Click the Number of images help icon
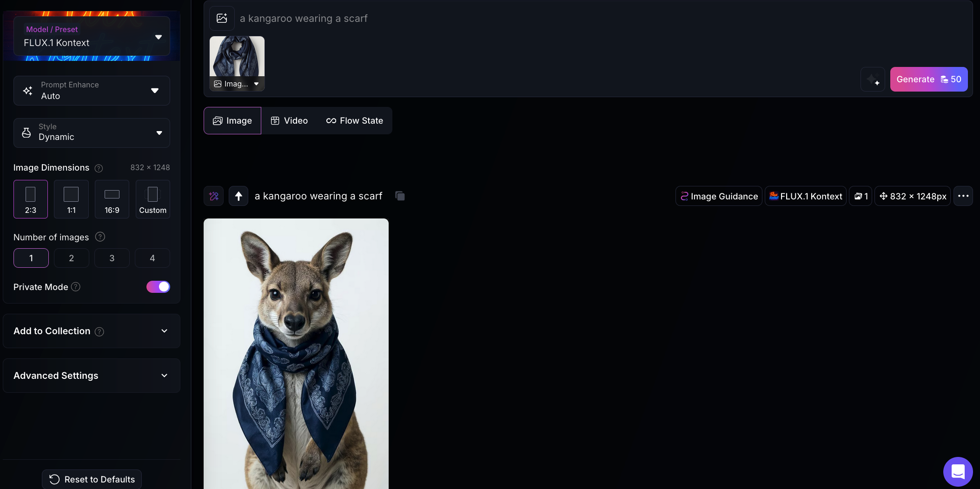The image size is (980, 489). (100, 237)
